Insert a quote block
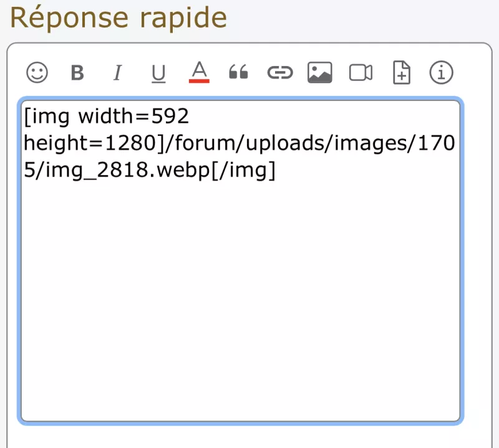499x448 pixels. click(x=238, y=74)
